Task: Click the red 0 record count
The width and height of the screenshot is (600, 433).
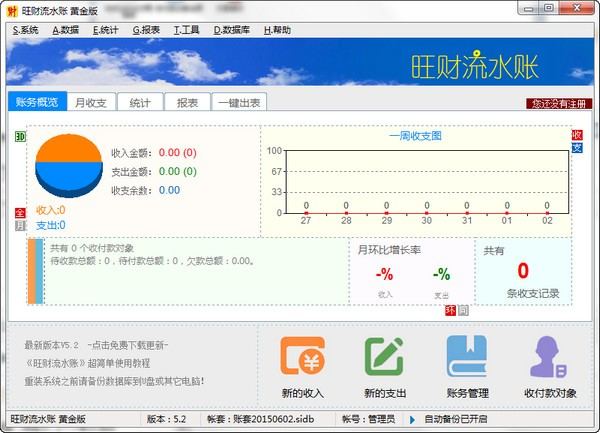Action: pos(523,270)
